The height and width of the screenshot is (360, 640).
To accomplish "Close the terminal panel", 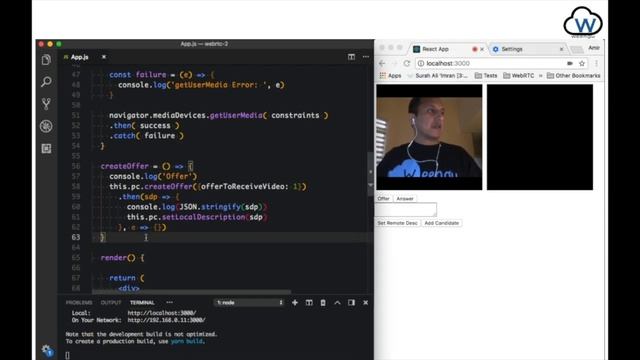I will tap(365, 302).
